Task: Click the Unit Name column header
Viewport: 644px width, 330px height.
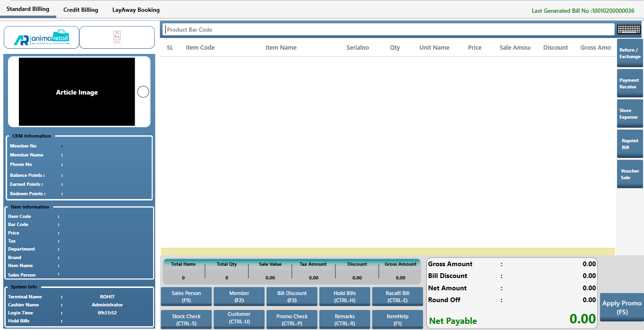Action: [x=435, y=47]
